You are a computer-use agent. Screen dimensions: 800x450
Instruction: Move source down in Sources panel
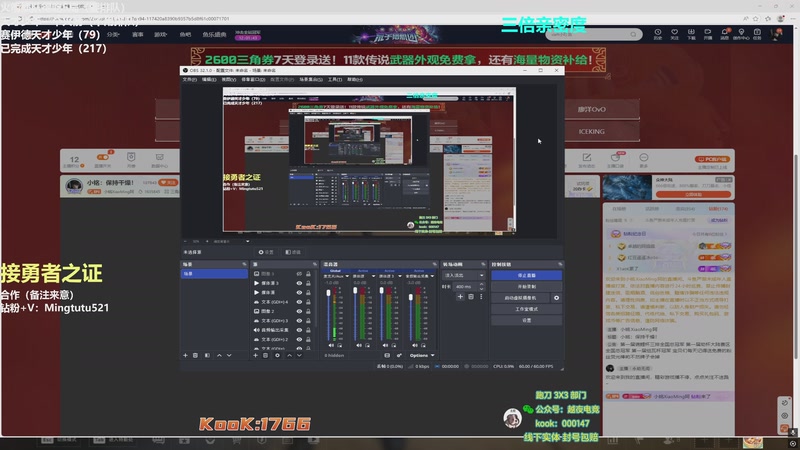click(299, 355)
